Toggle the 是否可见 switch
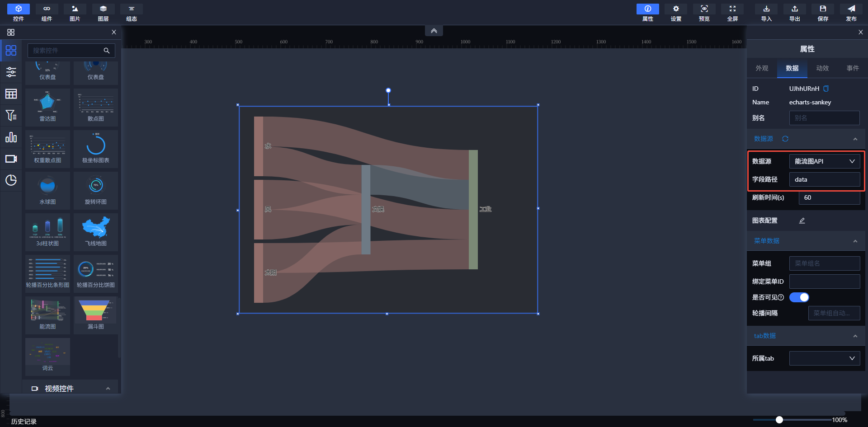The height and width of the screenshot is (427, 868). [x=799, y=297]
